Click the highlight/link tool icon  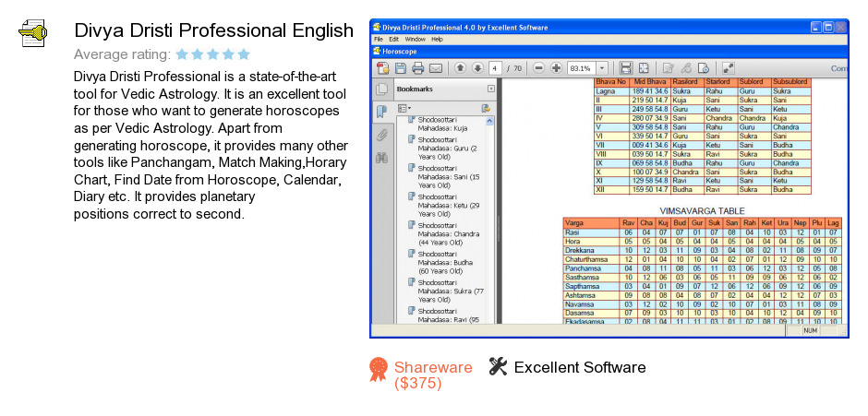(x=686, y=68)
